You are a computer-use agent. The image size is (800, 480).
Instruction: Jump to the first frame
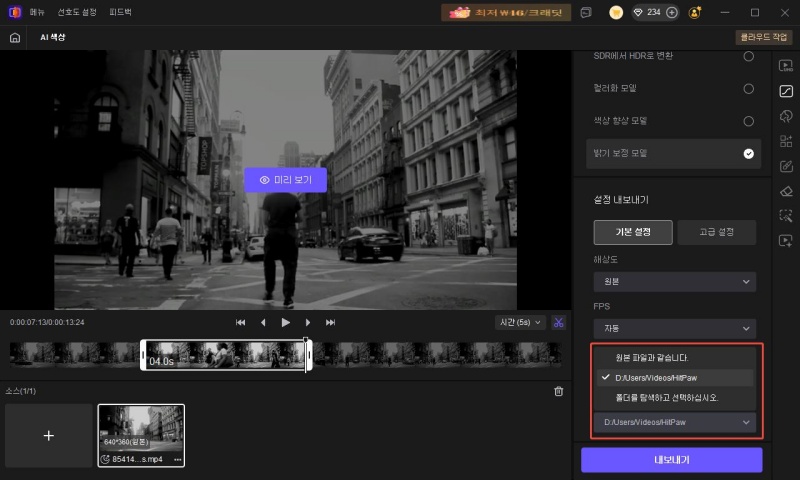coord(240,322)
